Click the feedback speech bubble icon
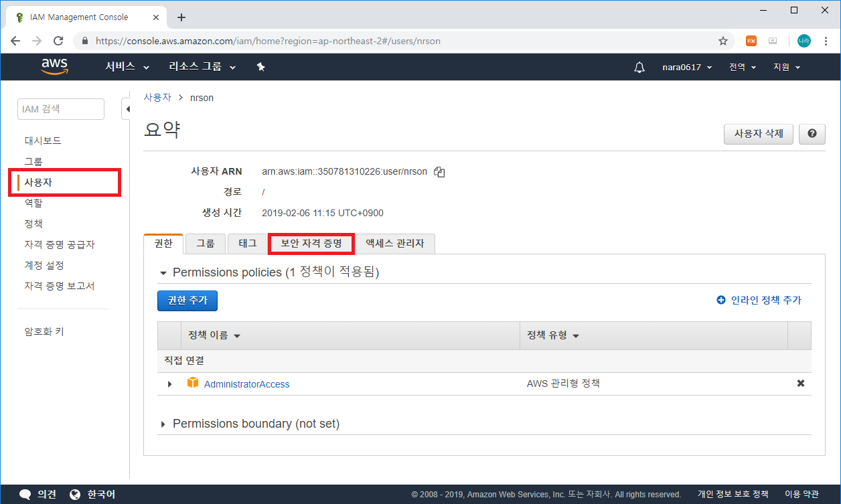The image size is (841, 504). pyautogui.click(x=25, y=495)
